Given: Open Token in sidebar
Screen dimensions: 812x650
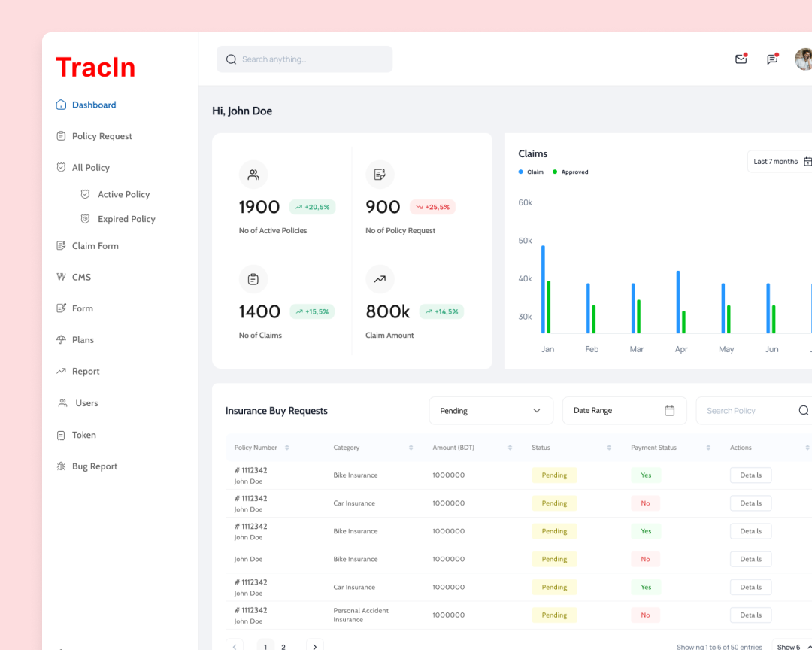Looking at the screenshot, I should (x=76, y=435).
